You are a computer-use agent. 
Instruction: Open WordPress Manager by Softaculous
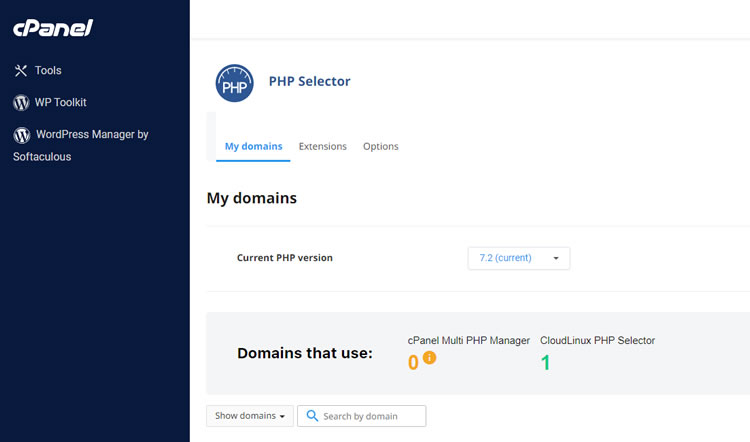coord(81,145)
